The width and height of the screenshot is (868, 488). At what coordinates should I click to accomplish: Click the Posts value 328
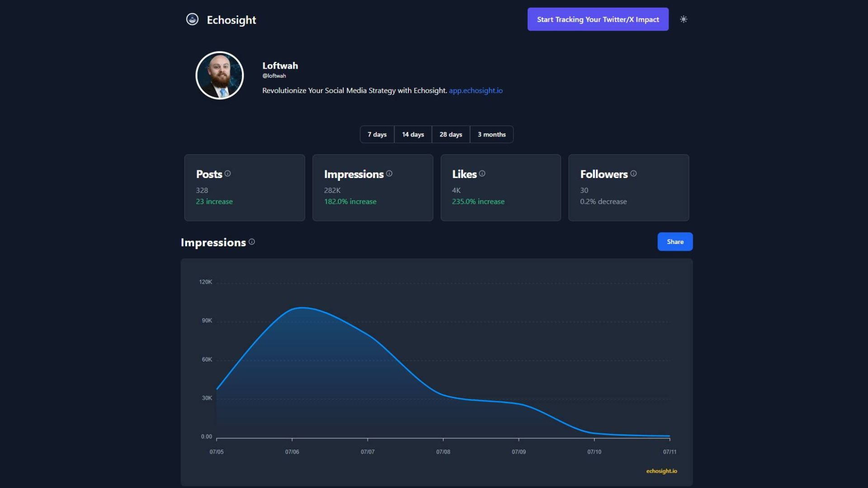[x=202, y=190]
